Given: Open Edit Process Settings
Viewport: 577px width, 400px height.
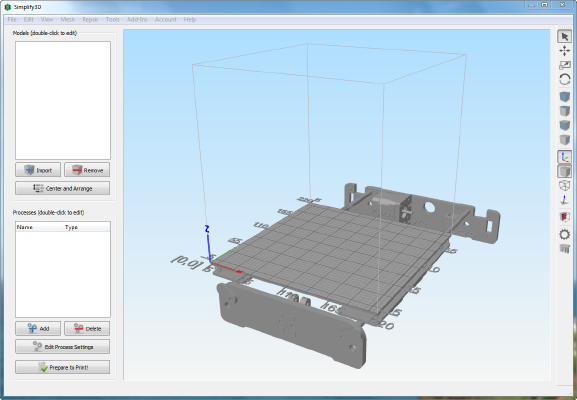Looking at the screenshot, I should click(63, 347).
